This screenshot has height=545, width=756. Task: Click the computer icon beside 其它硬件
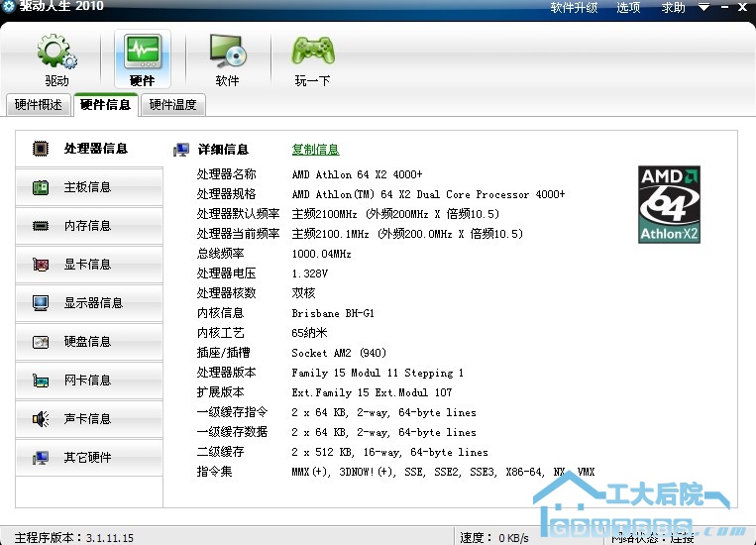(x=41, y=458)
